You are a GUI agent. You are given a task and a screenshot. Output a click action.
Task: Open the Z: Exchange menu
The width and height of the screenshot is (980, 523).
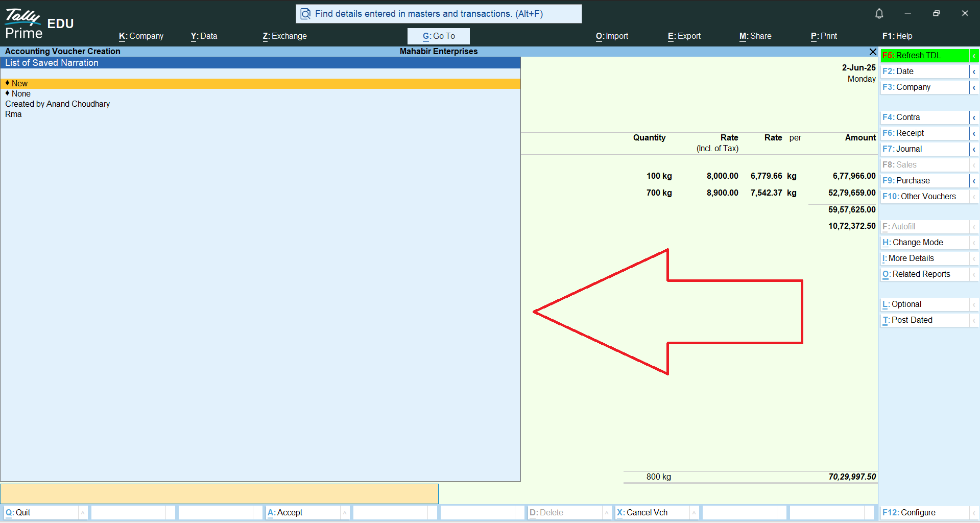coord(284,36)
